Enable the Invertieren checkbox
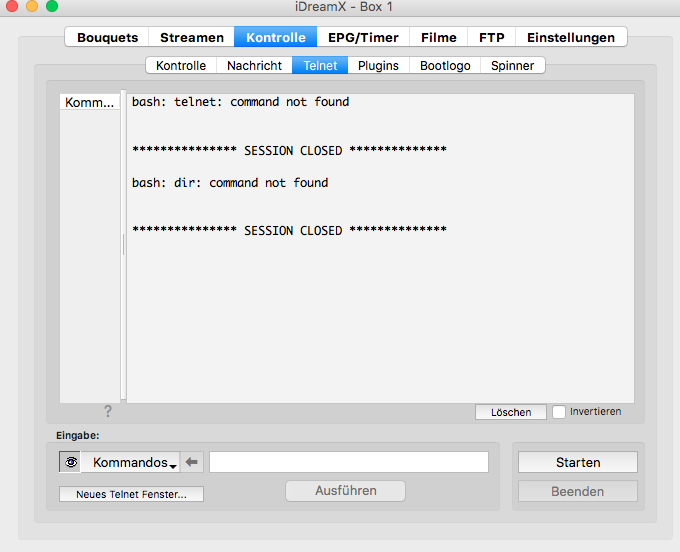Viewport: 680px width, 552px height. coord(559,412)
